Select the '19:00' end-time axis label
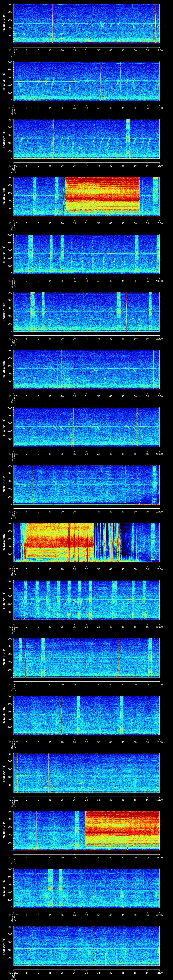This screenshot has width=173, height=980. (159, 166)
